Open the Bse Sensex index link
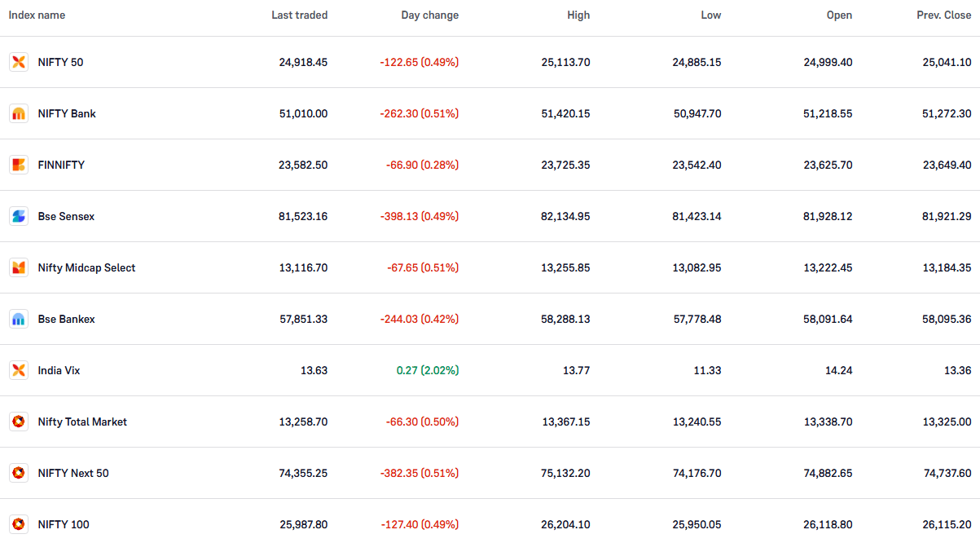The height and width of the screenshot is (543, 980). point(66,216)
